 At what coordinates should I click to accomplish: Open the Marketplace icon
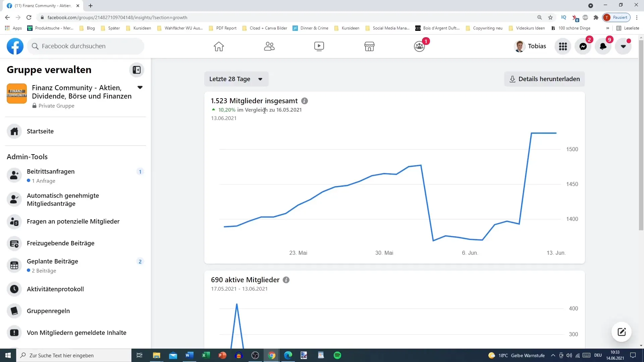(x=369, y=46)
